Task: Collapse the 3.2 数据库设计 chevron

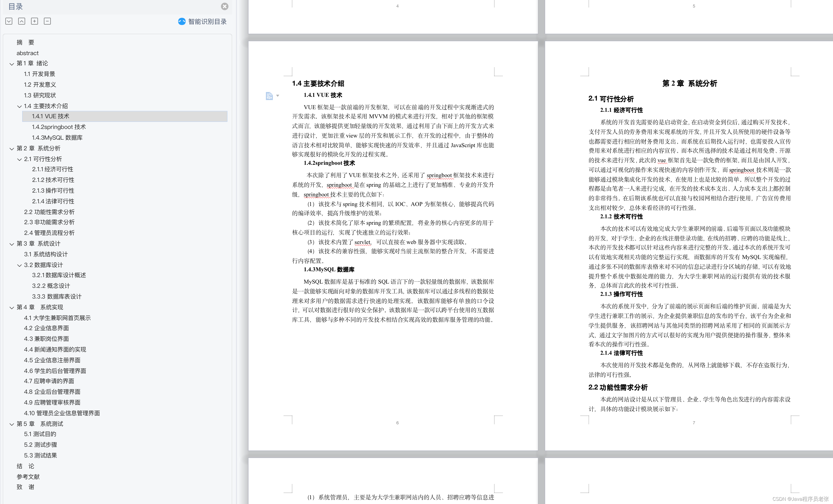Action: (20, 265)
